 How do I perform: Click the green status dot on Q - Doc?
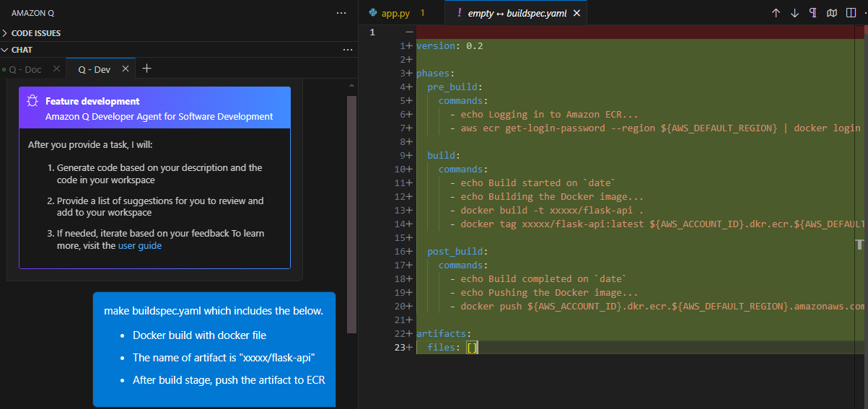pos(3,70)
